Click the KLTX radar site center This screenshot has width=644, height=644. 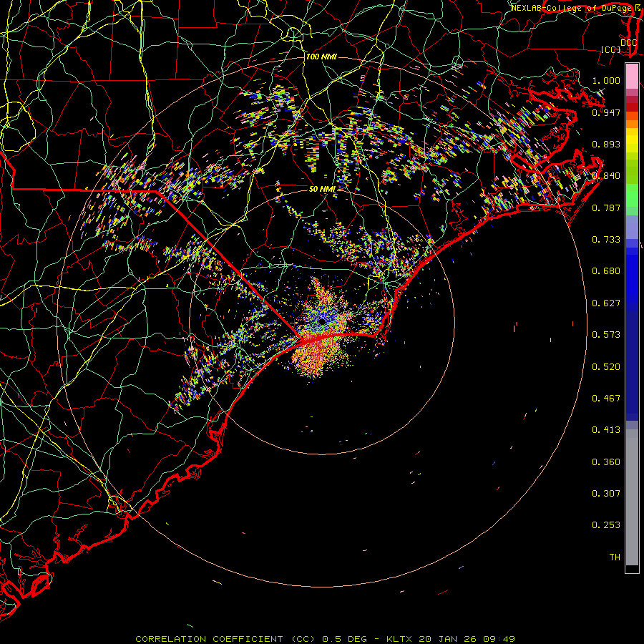tap(323, 321)
